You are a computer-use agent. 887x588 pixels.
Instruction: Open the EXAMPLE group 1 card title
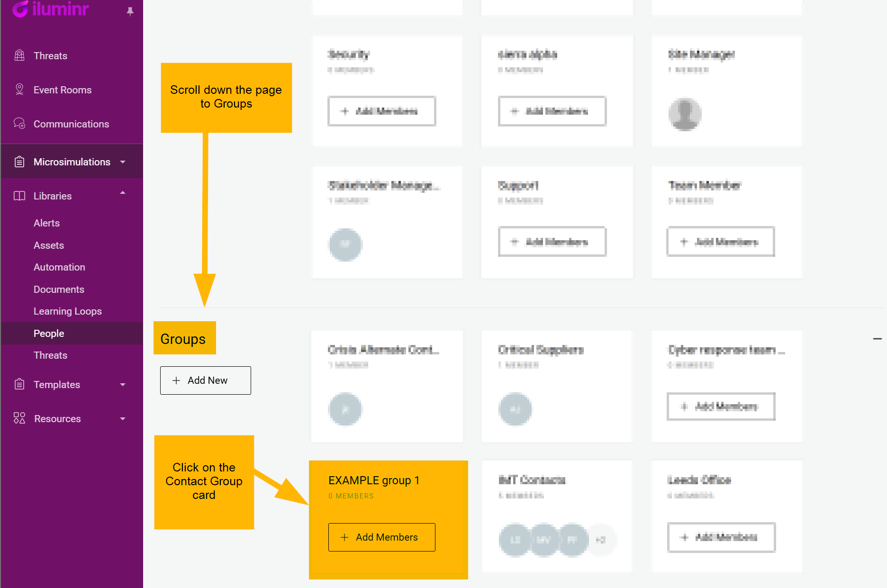click(x=373, y=480)
